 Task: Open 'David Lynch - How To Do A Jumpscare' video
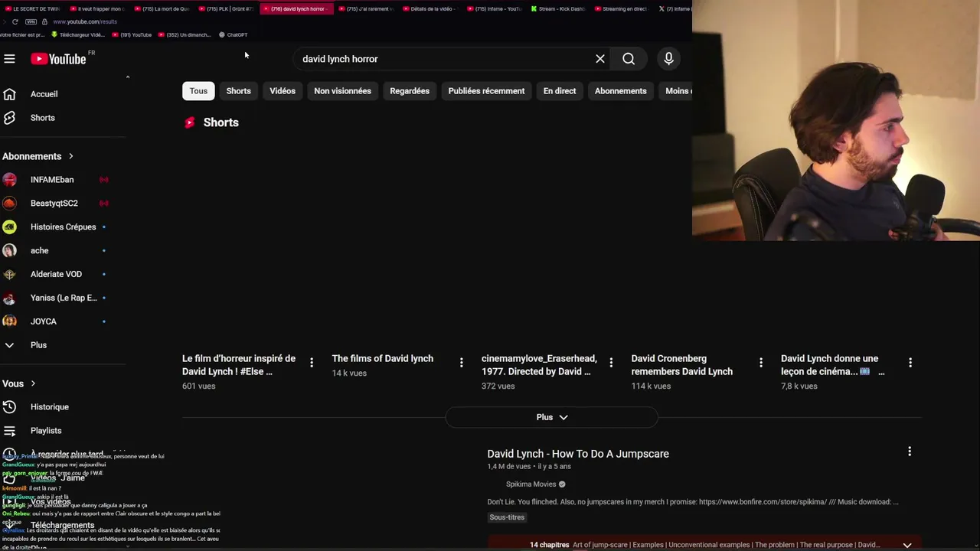(x=578, y=454)
